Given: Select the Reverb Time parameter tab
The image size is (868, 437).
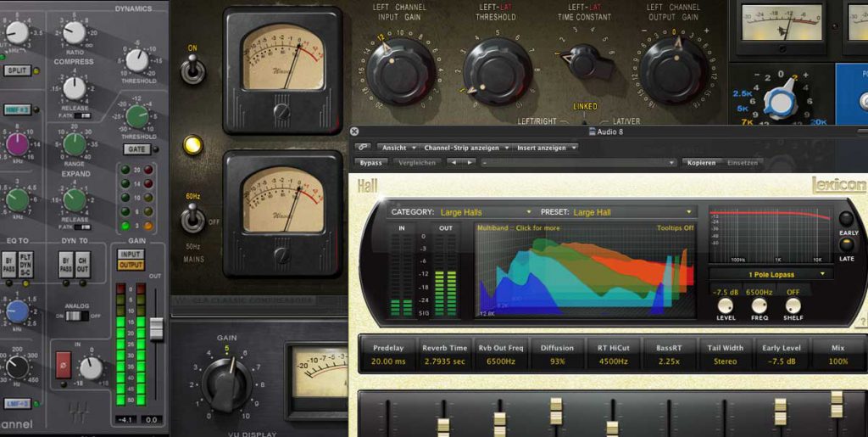Looking at the screenshot, I should (444, 355).
